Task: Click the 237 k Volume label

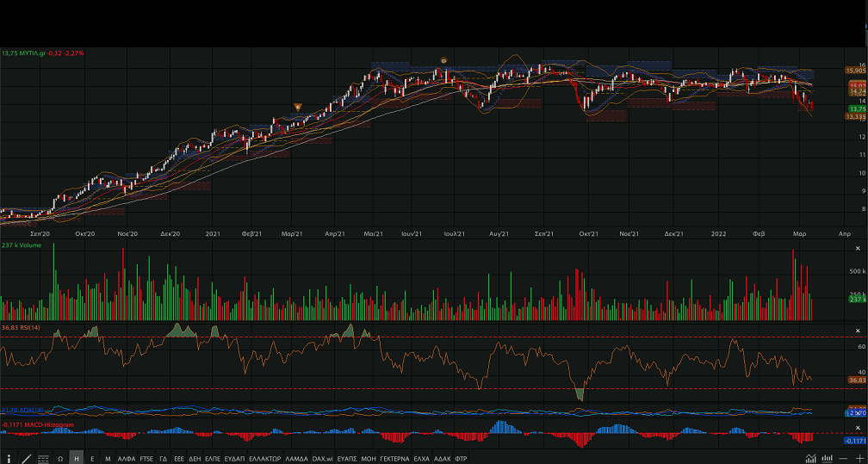Action: pyautogui.click(x=22, y=244)
